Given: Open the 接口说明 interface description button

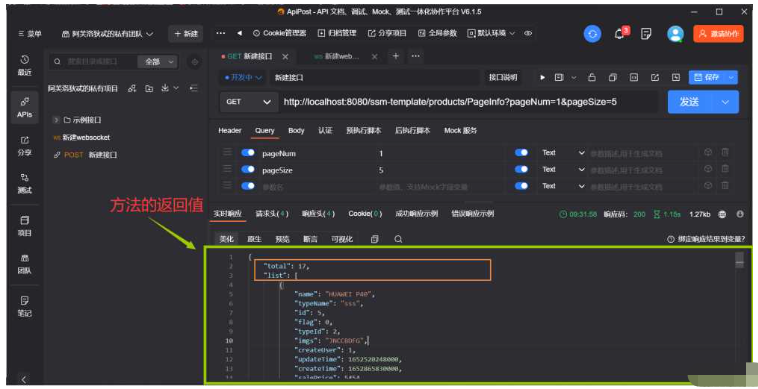Looking at the screenshot, I should point(503,77).
